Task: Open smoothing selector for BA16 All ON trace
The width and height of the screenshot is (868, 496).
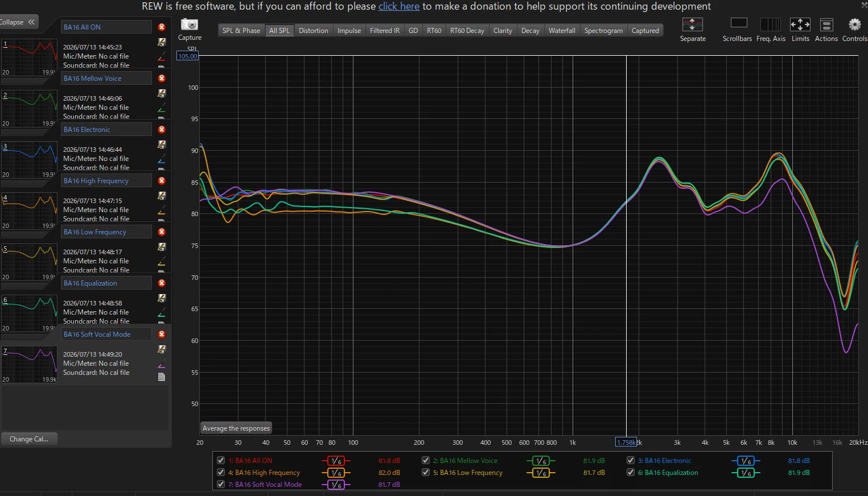Action: click(336, 461)
